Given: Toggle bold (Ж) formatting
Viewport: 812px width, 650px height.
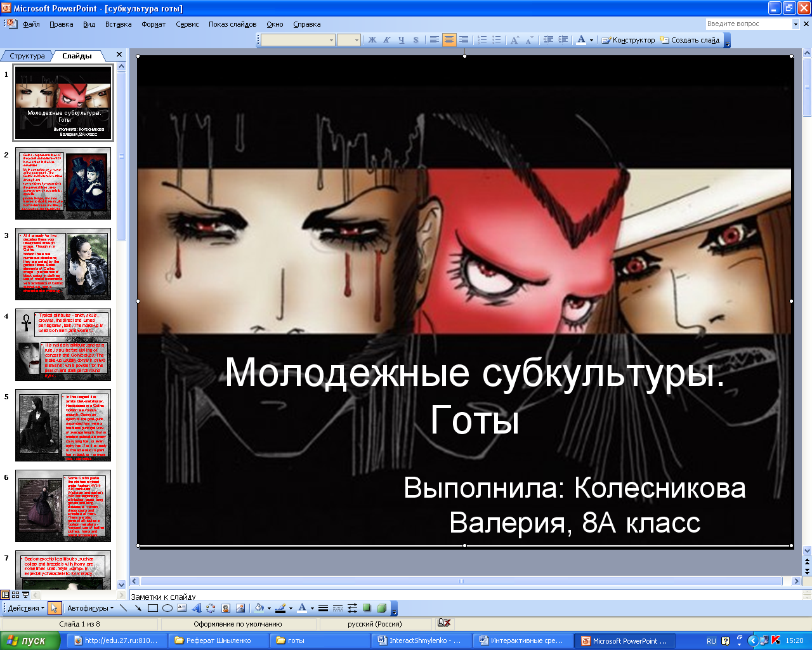Looking at the screenshot, I should click(x=372, y=40).
